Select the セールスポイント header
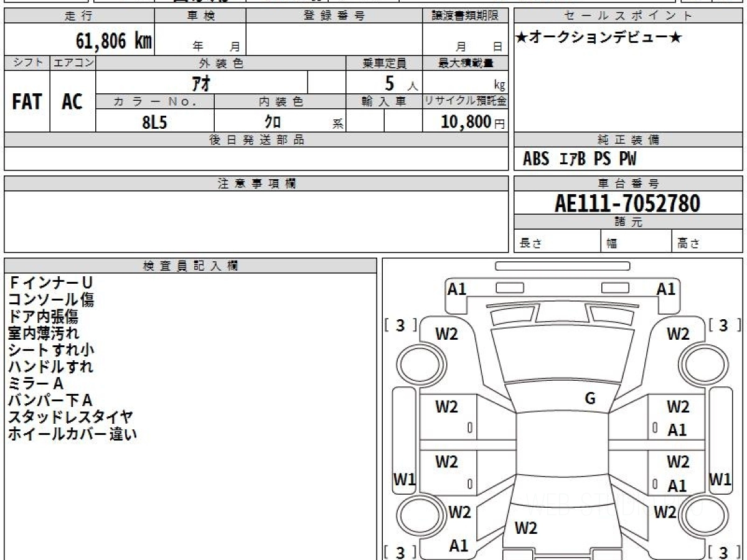 (x=628, y=16)
